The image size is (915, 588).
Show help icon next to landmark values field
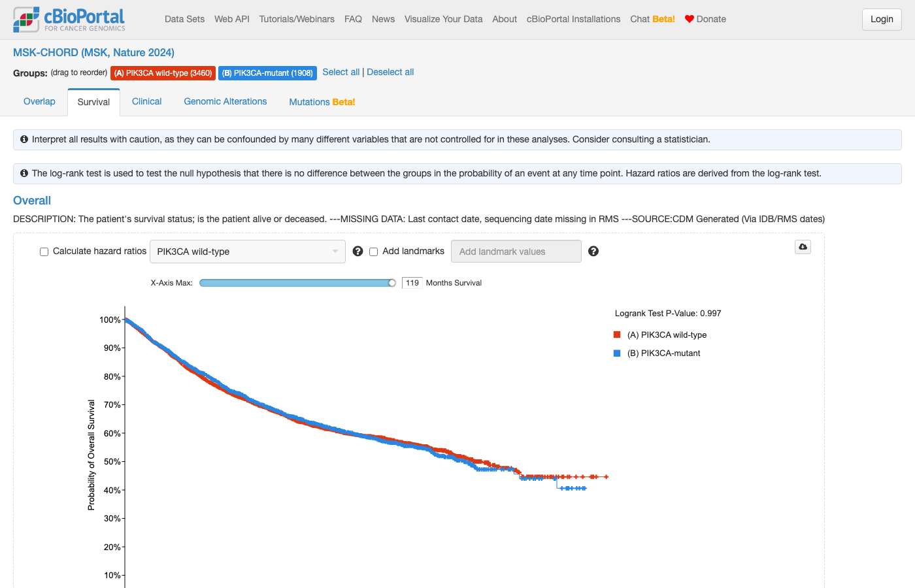(593, 252)
